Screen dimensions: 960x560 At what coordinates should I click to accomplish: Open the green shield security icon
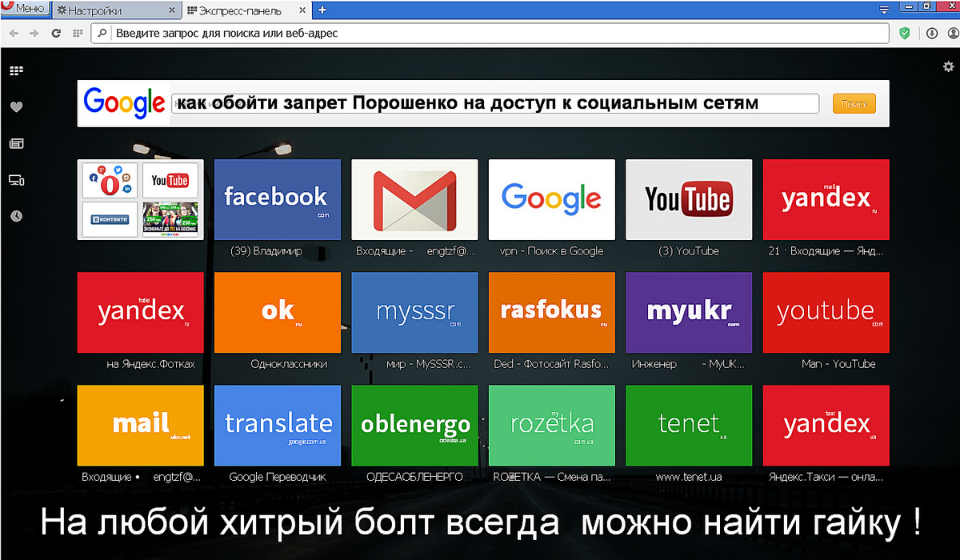905,34
